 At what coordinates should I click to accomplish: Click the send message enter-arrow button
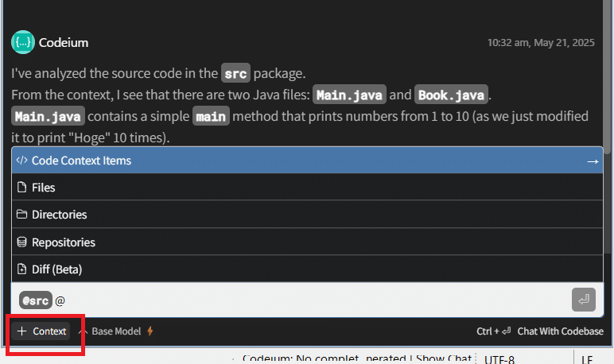point(584,300)
